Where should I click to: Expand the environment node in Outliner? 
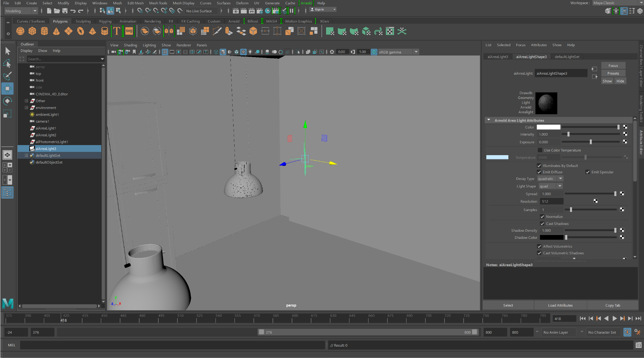coord(26,107)
